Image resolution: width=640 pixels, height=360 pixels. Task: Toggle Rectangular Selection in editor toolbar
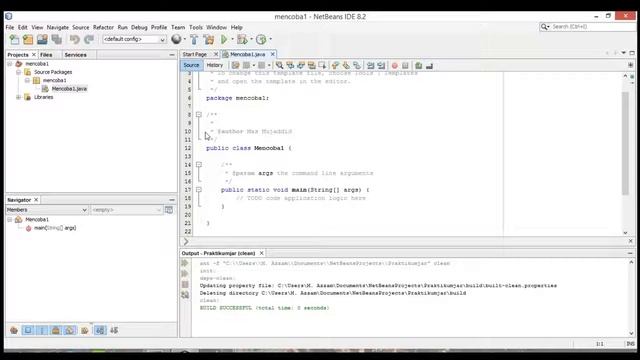[322, 66]
